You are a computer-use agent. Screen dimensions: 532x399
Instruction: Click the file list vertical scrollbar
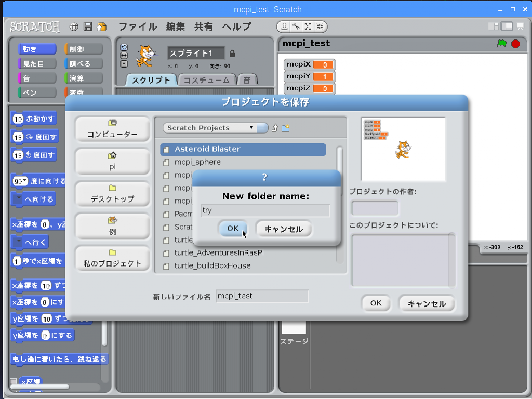339,205
